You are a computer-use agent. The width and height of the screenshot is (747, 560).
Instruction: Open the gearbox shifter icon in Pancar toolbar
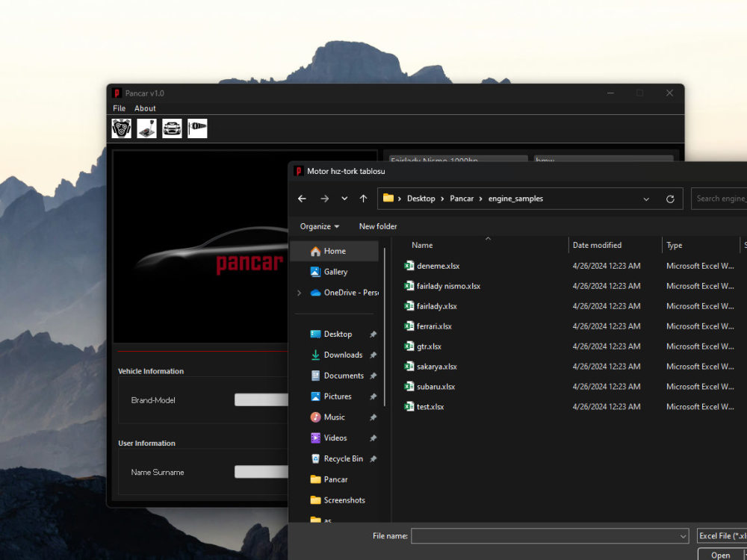[146, 128]
